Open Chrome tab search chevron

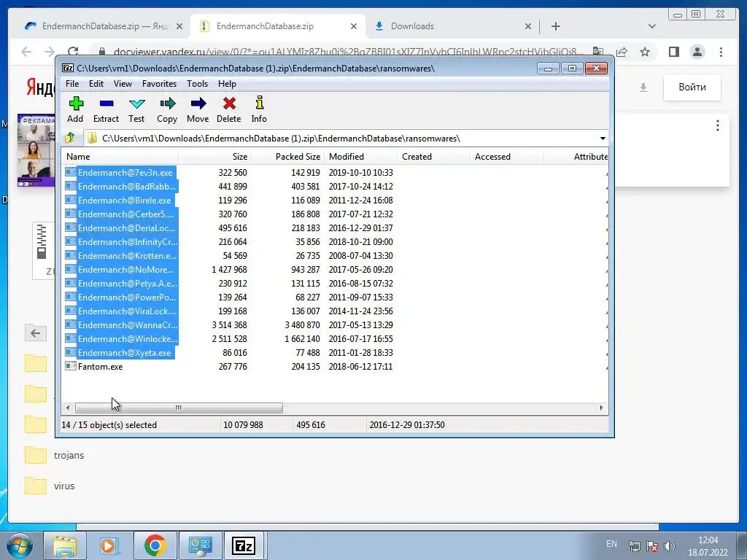pyautogui.click(x=651, y=26)
